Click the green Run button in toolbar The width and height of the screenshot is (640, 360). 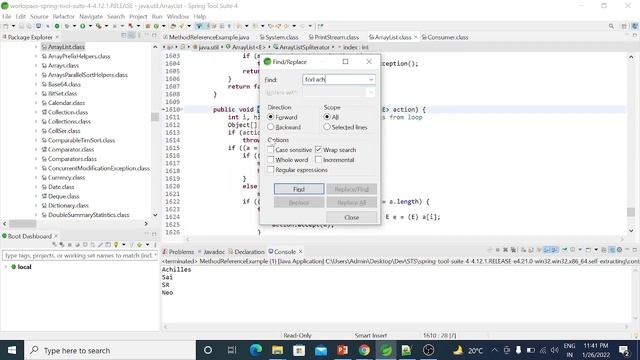point(82,26)
